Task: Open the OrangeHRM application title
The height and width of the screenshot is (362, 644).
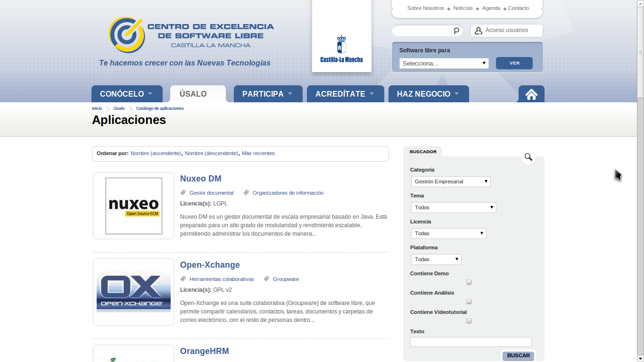Action: 205,351
